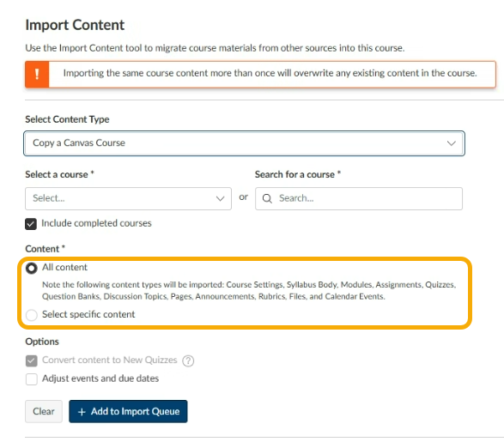Viewport: 504px width, 442px height.
Task: Toggle Convert content to New Quizzes checkbox
Action: pyautogui.click(x=32, y=360)
